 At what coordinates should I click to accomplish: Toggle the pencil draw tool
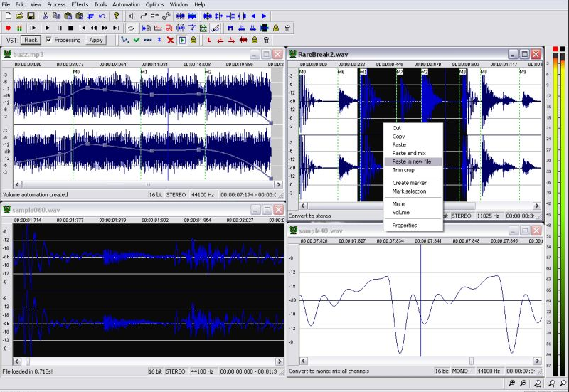tap(216, 28)
